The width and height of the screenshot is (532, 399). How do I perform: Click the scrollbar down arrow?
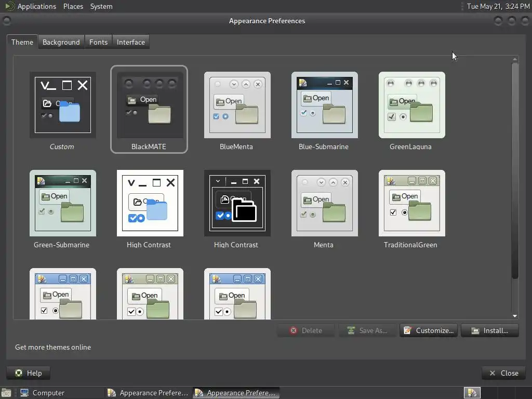[515, 316]
